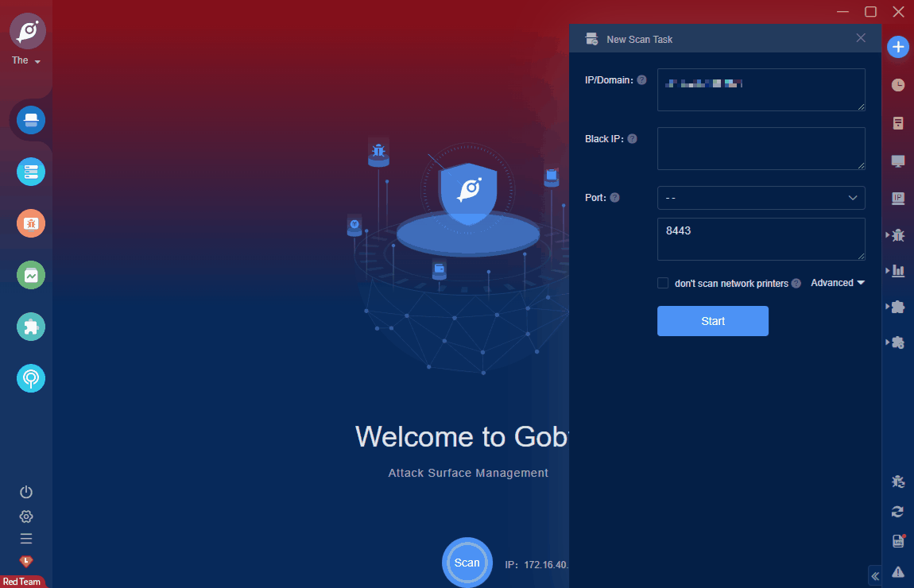Image resolution: width=914 pixels, height=588 pixels.
Task: Click the power icon in the left sidebar
Action: pos(26,492)
